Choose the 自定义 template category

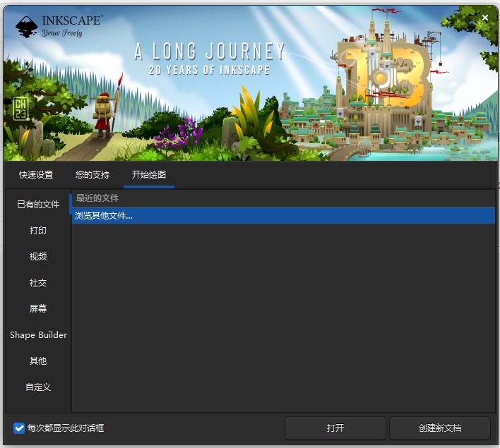[38, 387]
